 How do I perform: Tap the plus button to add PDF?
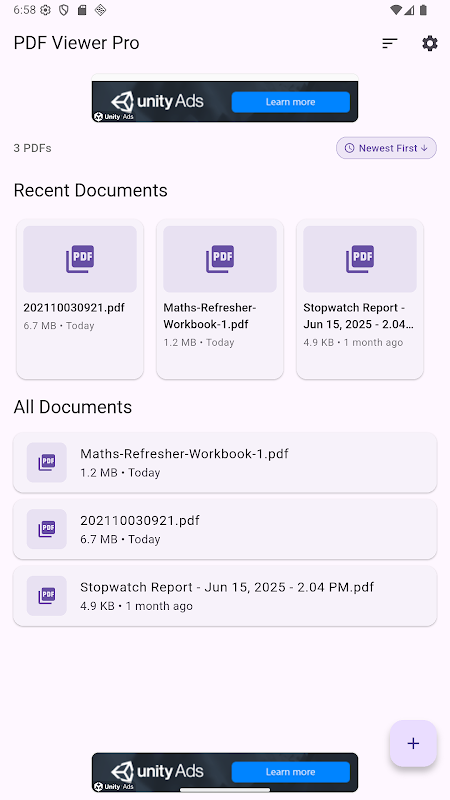pos(413,743)
